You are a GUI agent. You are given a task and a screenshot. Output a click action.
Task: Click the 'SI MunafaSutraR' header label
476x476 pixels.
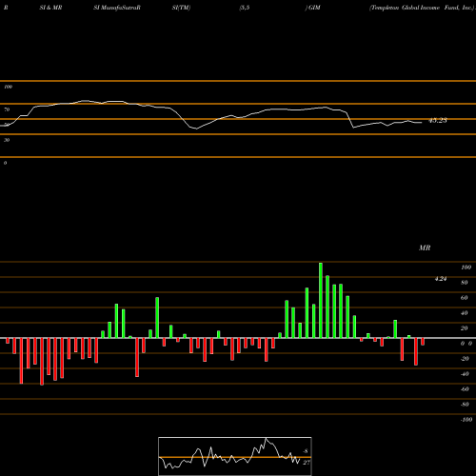[117, 8]
